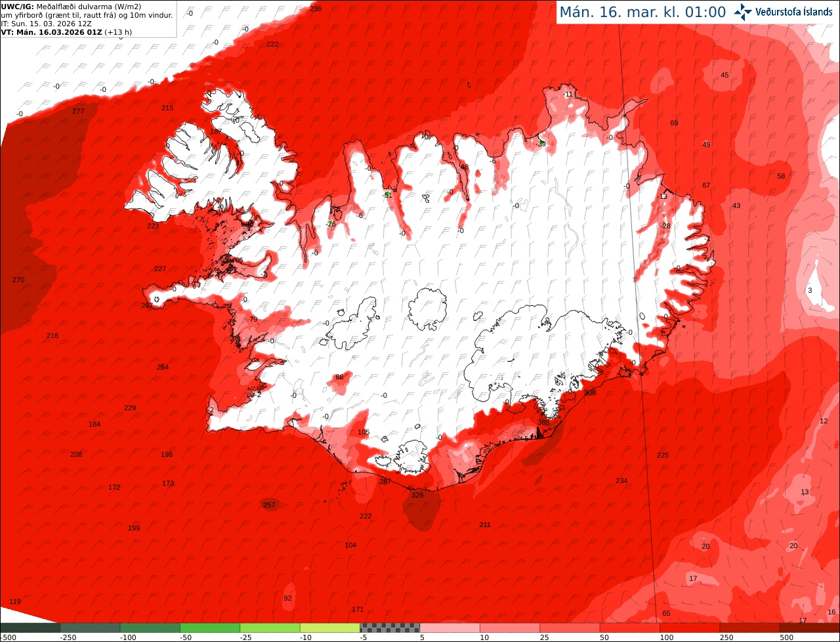Screen dimensions: 840x642
Task: Pick the pink swatch between 10 and 25
Action: click(x=510, y=628)
